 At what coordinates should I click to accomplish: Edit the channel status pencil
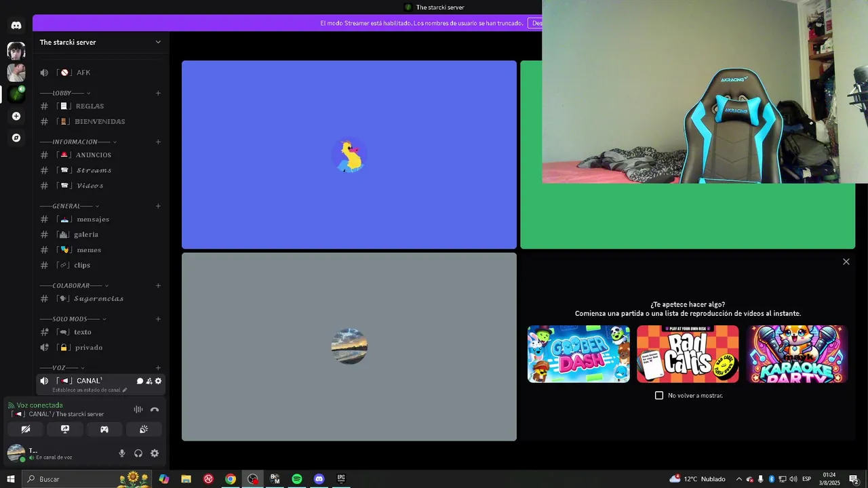pos(124,390)
